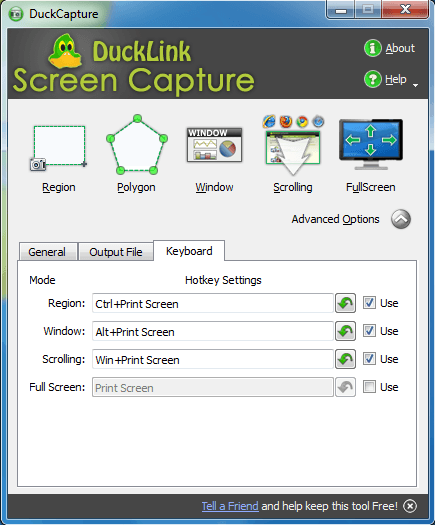The image size is (435, 525).
Task: Start a Region capture
Action: 59,148
